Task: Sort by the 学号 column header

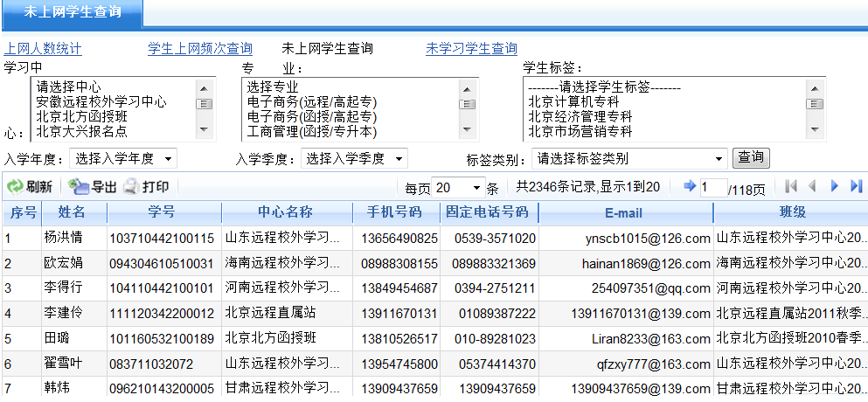Action: click(163, 212)
